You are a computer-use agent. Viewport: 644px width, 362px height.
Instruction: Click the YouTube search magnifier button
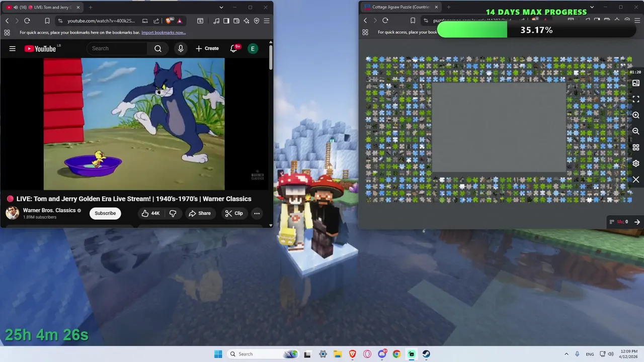(158, 48)
